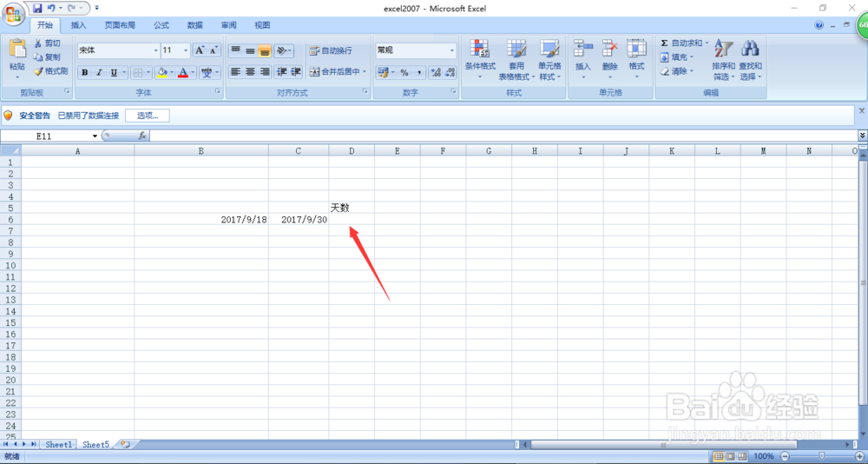Click the fx insert function button
This screenshot has width=868, height=464.
click(x=141, y=136)
